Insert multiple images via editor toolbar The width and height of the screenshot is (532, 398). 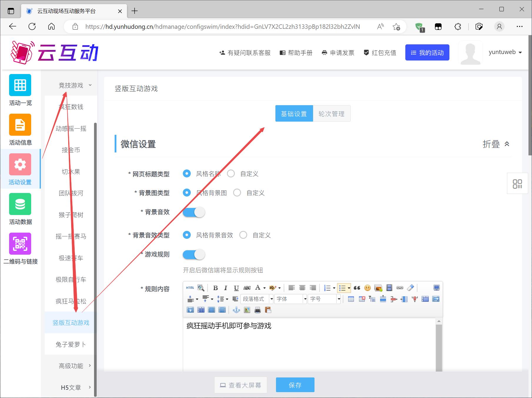378,288
